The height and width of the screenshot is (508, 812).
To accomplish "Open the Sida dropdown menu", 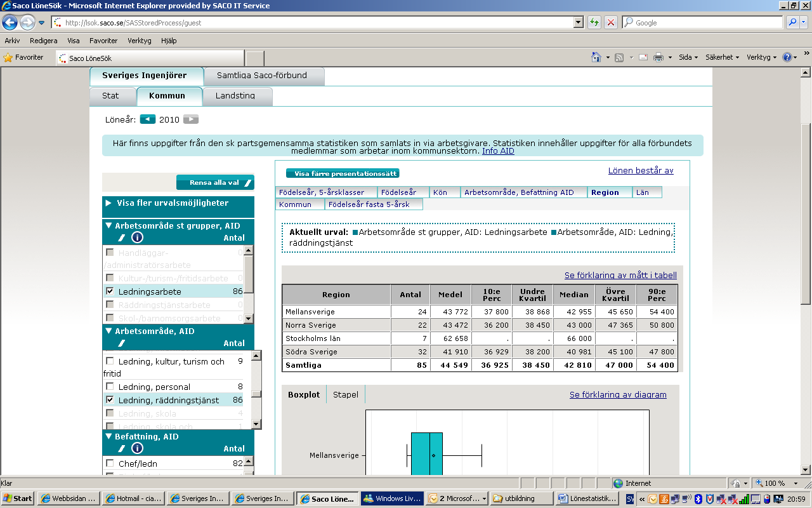I will (x=688, y=57).
